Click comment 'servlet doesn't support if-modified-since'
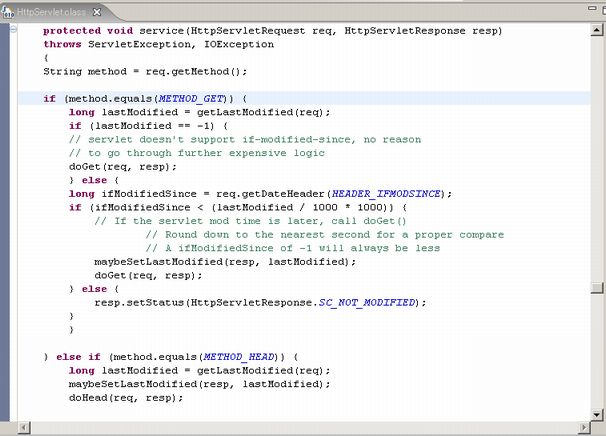 219,139
